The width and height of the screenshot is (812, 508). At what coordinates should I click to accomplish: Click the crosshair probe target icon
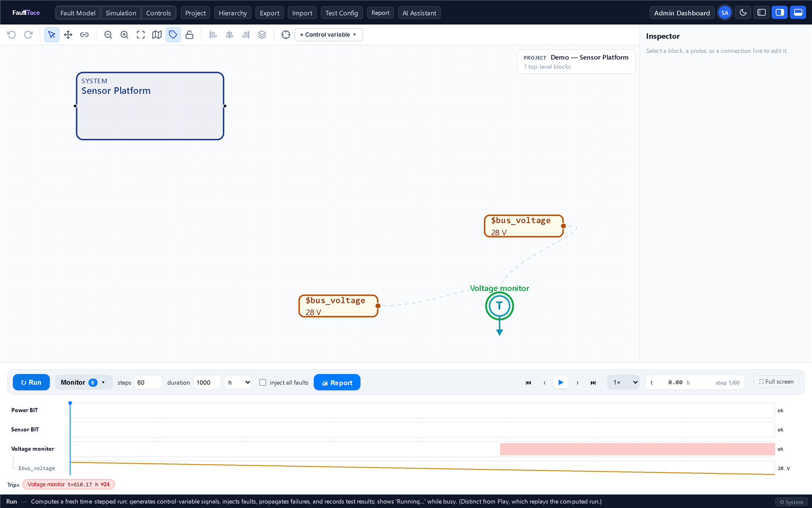click(286, 35)
